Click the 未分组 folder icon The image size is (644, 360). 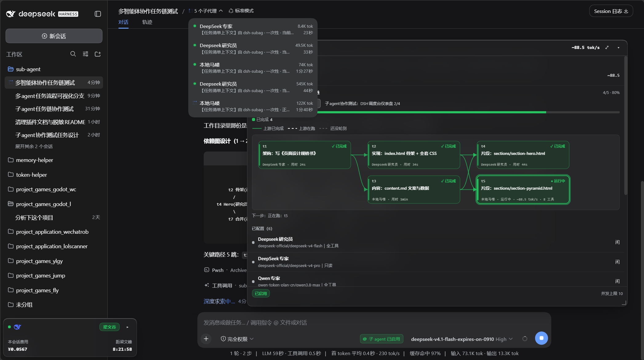click(11, 305)
